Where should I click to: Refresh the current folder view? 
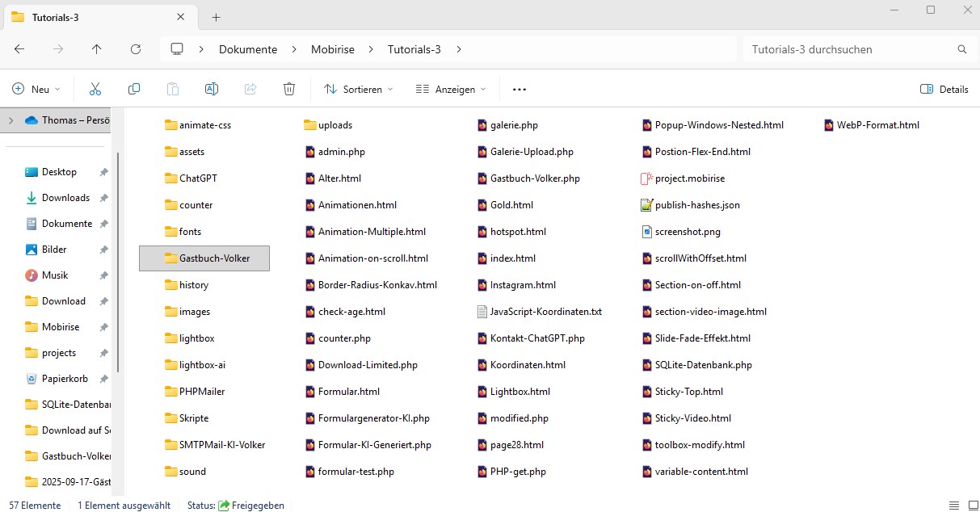(136, 49)
